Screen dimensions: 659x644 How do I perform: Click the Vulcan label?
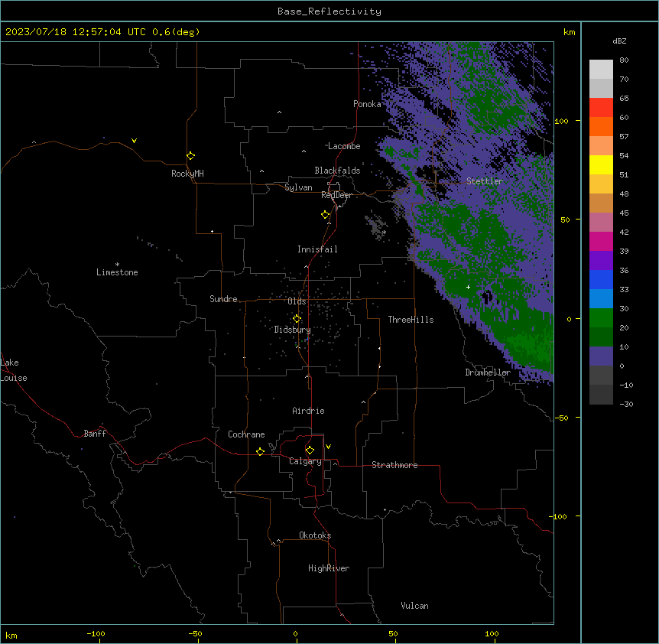tap(415, 606)
